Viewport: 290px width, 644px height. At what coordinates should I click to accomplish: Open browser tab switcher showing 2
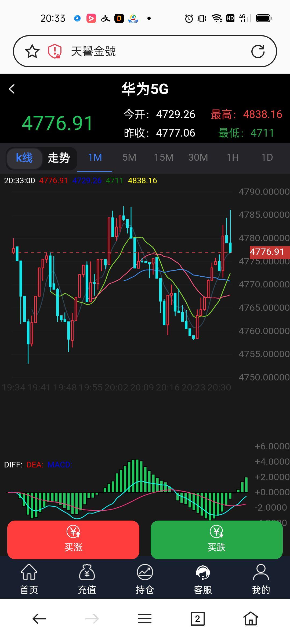point(198,619)
